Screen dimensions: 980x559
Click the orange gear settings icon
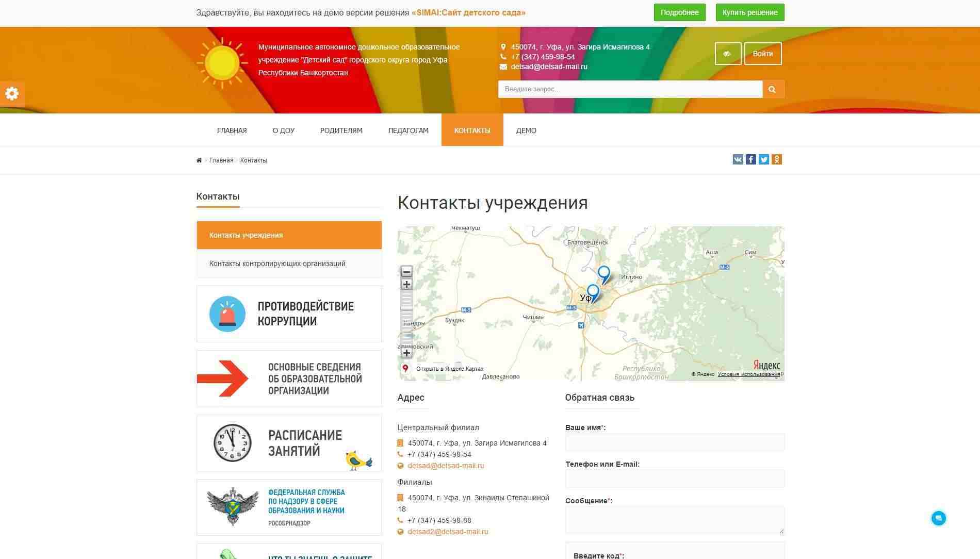pyautogui.click(x=11, y=93)
